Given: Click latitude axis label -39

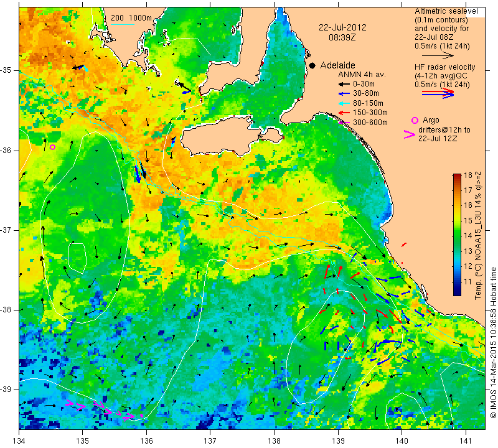Looking at the screenshot, I should click(6, 390).
